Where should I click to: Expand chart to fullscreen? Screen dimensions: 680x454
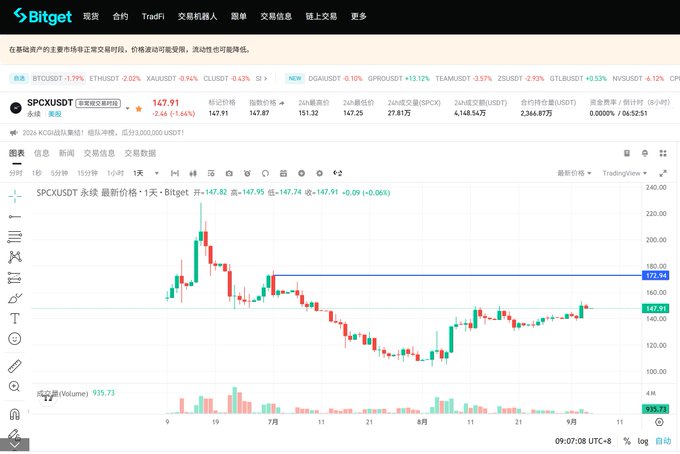pyautogui.click(x=663, y=173)
